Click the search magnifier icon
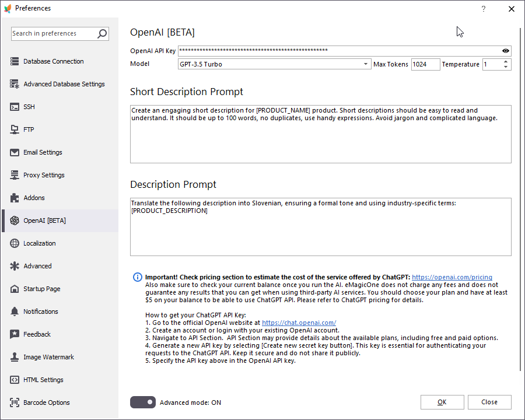The height and width of the screenshot is (420, 525). click(x=101, y=33)
